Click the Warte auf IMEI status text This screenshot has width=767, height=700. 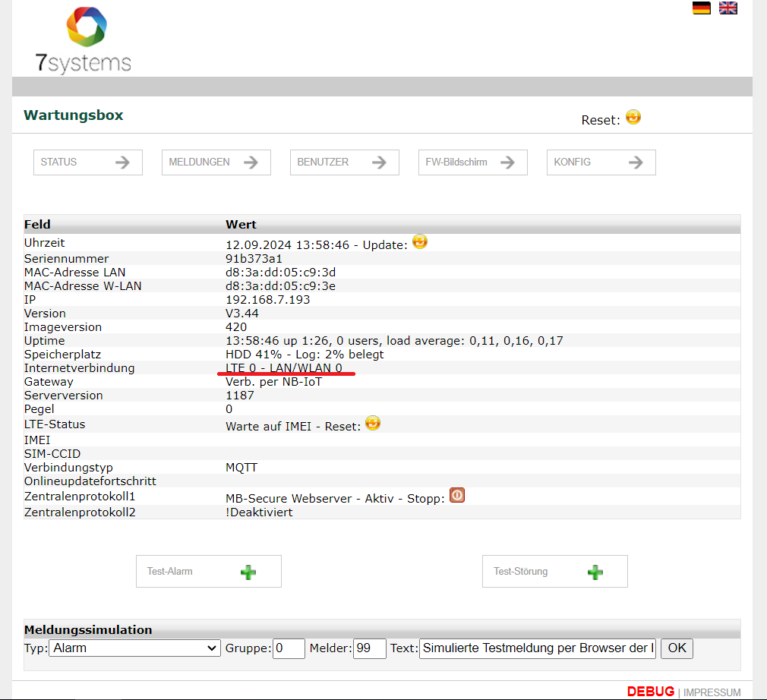268,427
